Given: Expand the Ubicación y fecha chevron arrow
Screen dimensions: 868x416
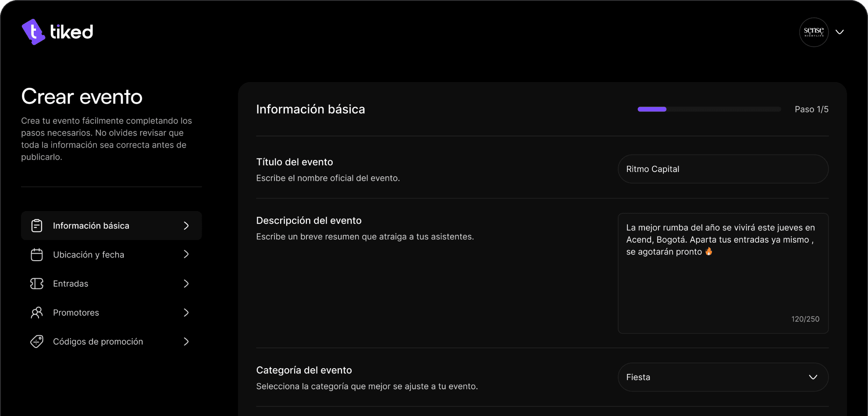Looking at the screenshot, I should (x=186, y=255).
